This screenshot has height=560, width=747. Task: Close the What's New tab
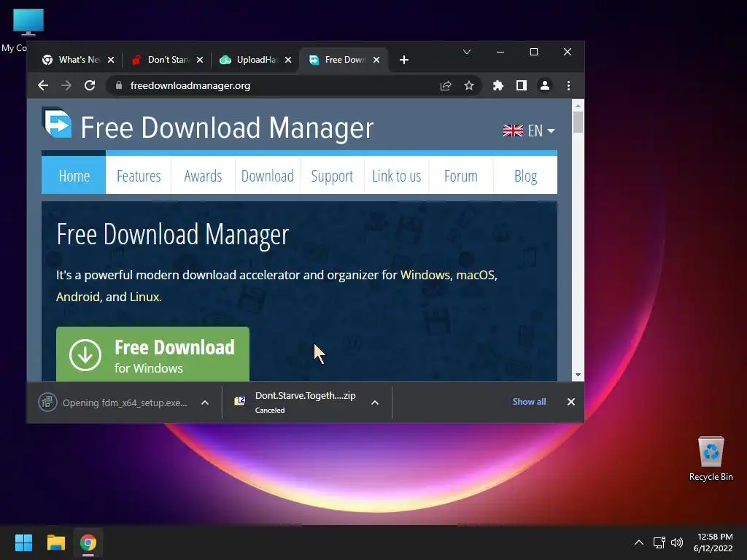point(111,60)
